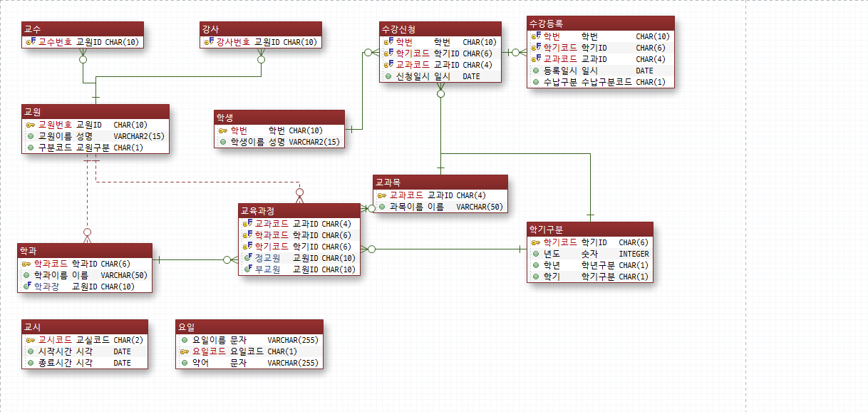868x412 pixels.
Task: Select the 수강등록 entity title
Action: 600,23
